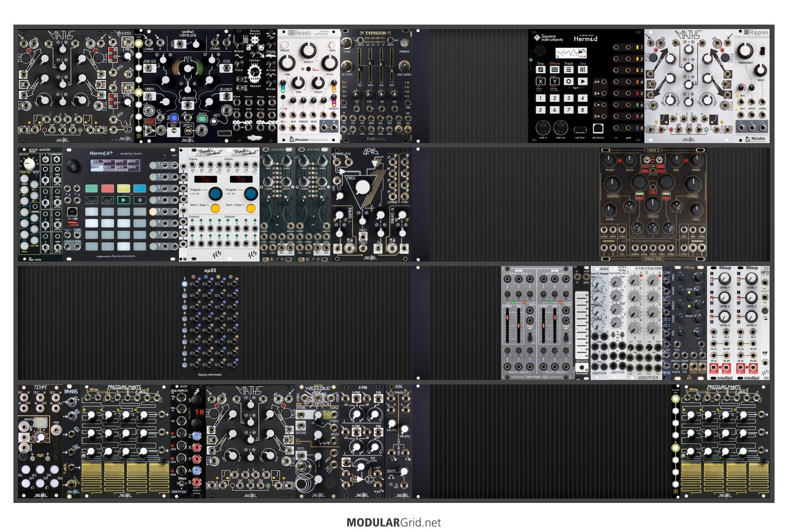Click the number 1 button on Hermod
This screenshot has width=788, height=532.
coord(541,98)
